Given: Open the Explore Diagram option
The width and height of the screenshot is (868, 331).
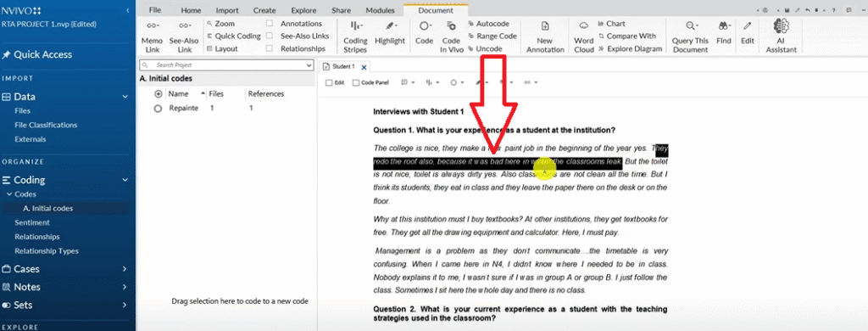Looking at the screenshot, I should 630,48.
